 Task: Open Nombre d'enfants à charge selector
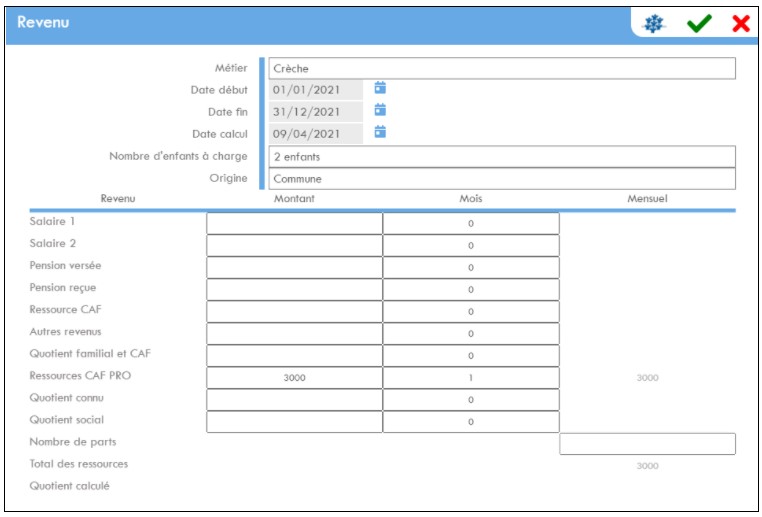502,157
